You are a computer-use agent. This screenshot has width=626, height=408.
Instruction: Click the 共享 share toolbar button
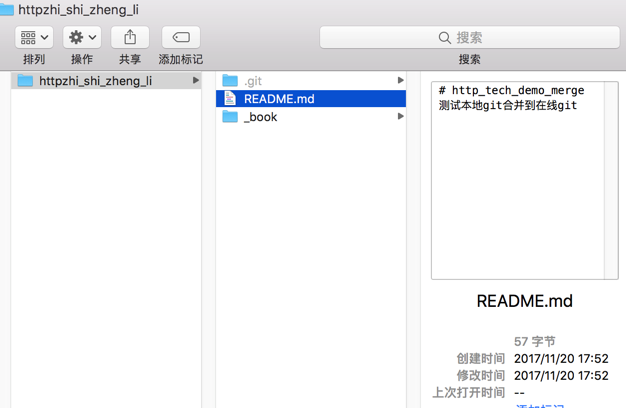130,38
